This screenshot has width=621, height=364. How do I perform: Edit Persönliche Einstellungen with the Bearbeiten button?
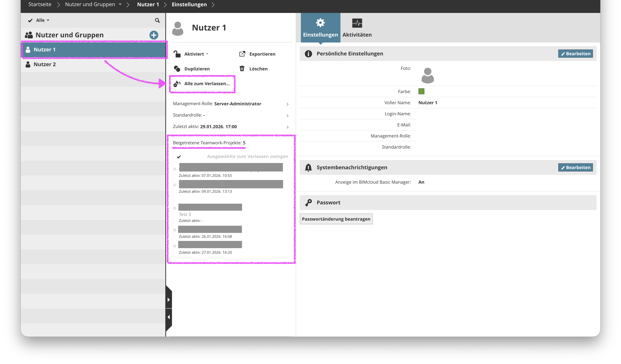(575, 53)
